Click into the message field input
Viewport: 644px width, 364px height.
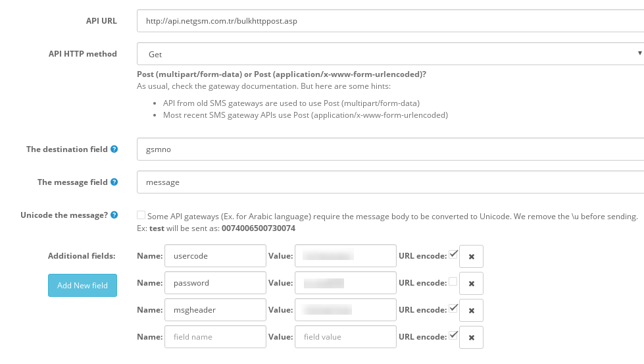(x=390, y=182)
